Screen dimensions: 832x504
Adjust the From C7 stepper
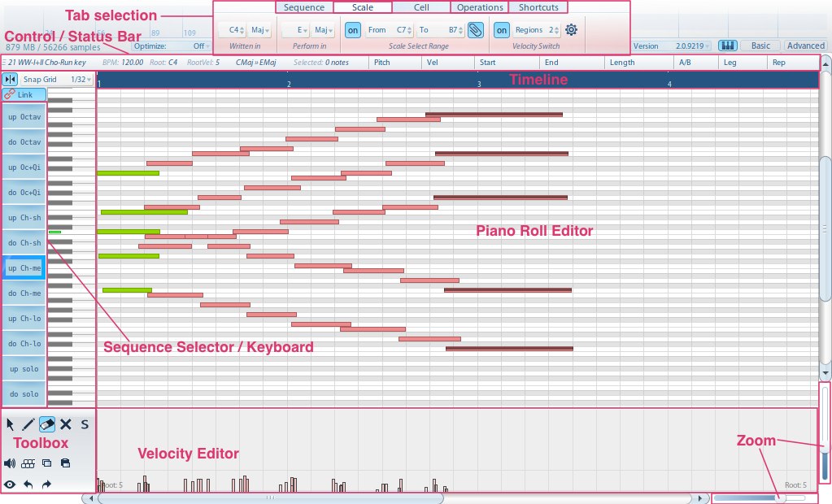410,30
